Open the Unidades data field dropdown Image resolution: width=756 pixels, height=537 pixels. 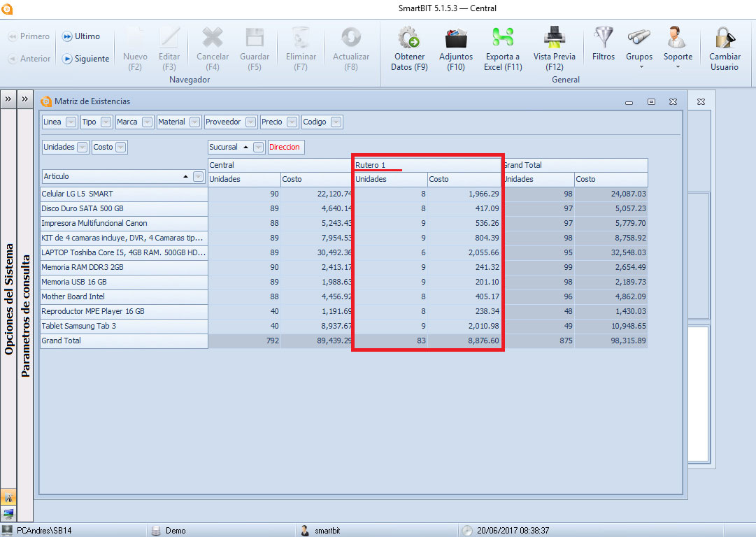coord(83,147)
